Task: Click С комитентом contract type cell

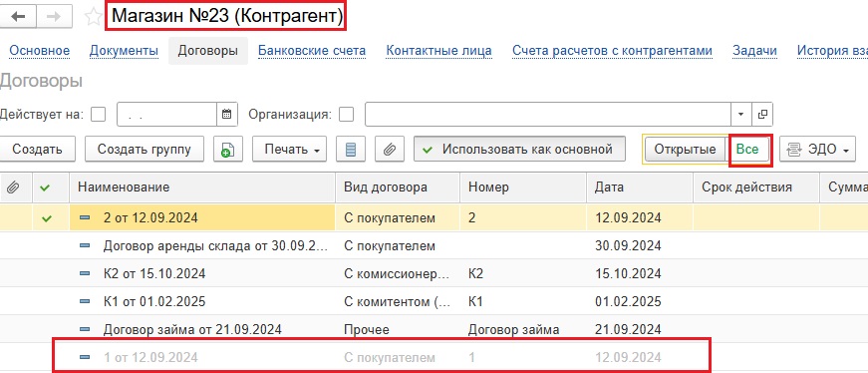Action: tap(398, 301)
